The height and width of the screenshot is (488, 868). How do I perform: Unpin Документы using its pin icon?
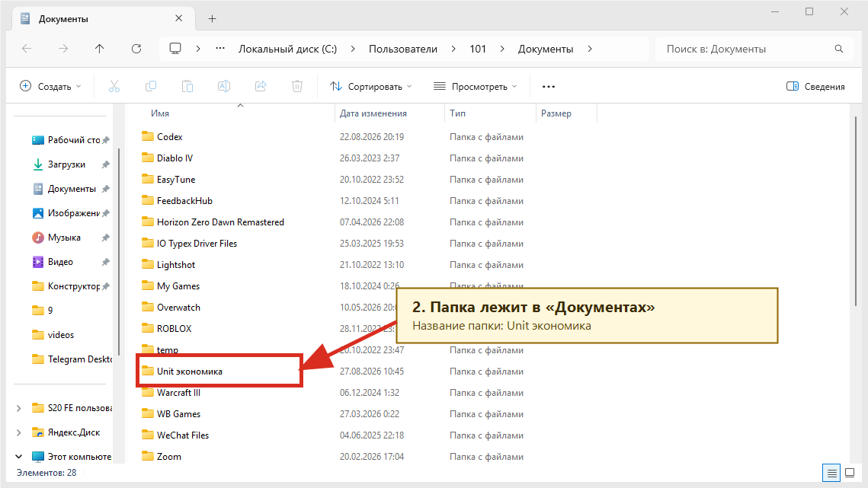pyautogui.click(x=106, y=189)
